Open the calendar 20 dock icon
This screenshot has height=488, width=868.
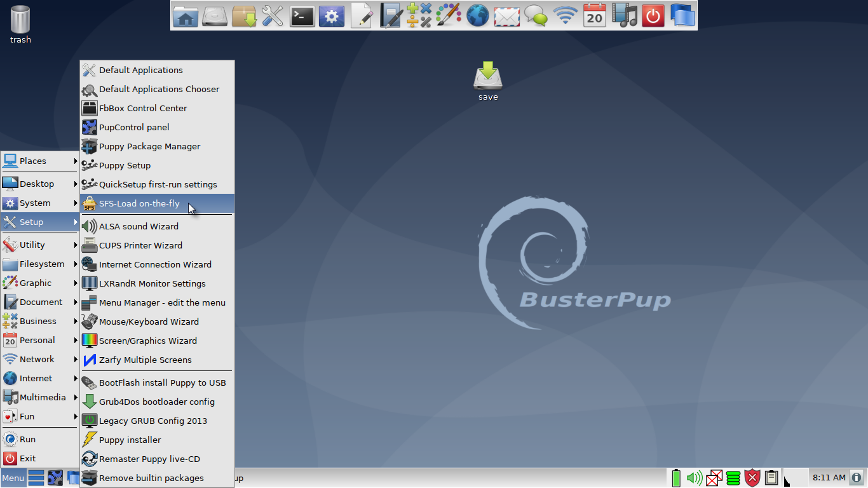pos(595,15)
